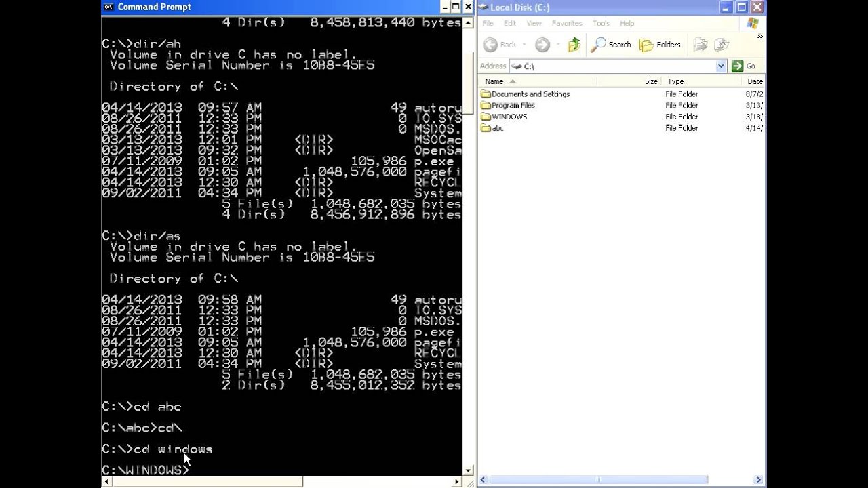
Task: Open the Edit menu in Explorer
Action: pyautogui.click(x=510, y=23)
